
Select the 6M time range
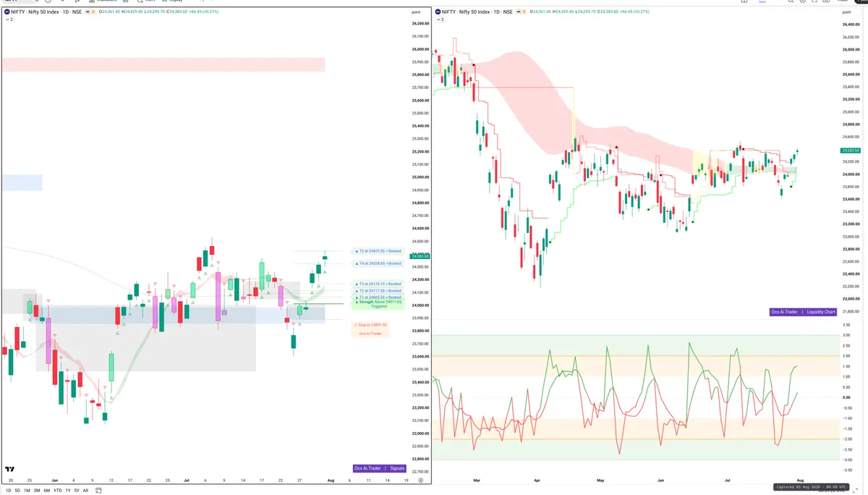tap(47, 490)
